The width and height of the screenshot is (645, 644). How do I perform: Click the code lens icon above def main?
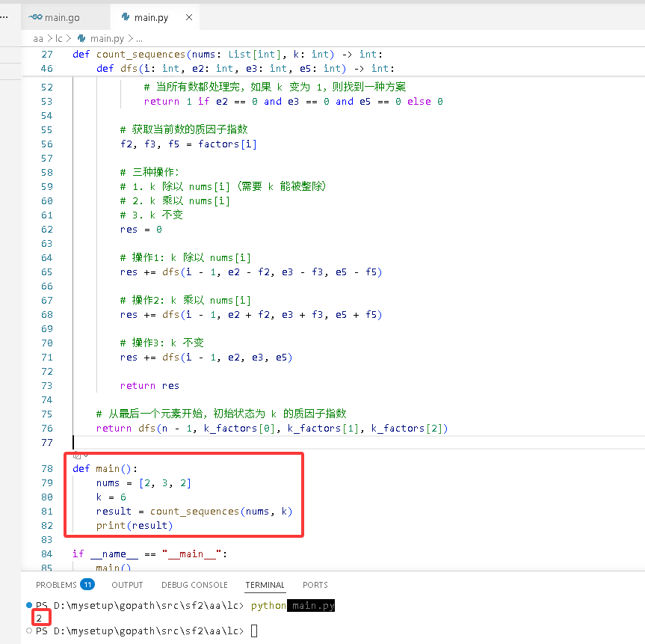coord(77,456)
